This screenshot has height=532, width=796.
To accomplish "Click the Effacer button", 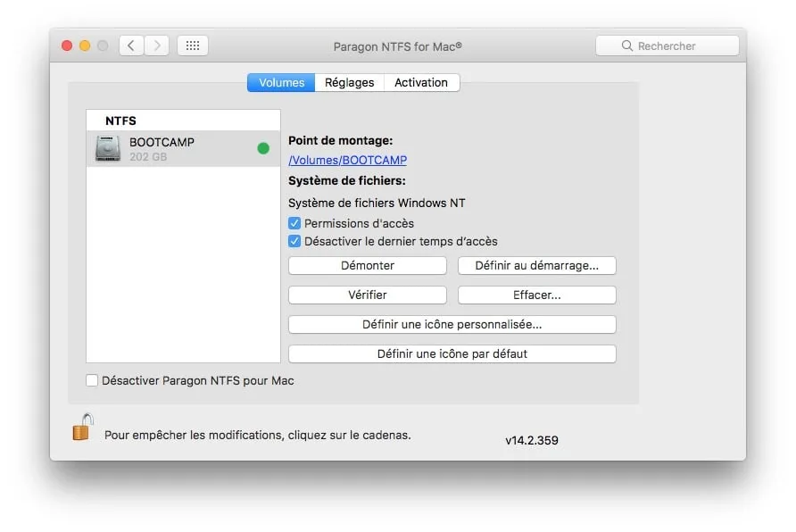I will [x=536, y=295].
